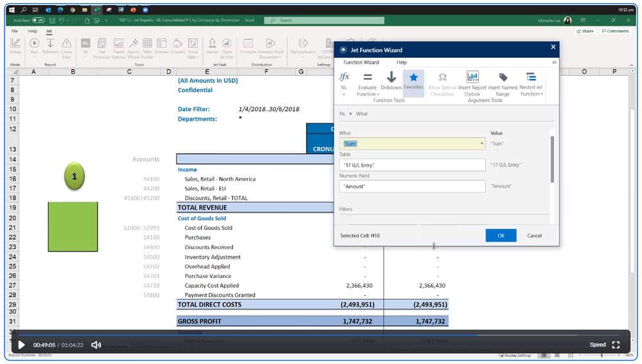
Task: Click the NL Jfx function icon in wizard
Action: (x=344, y=83)
